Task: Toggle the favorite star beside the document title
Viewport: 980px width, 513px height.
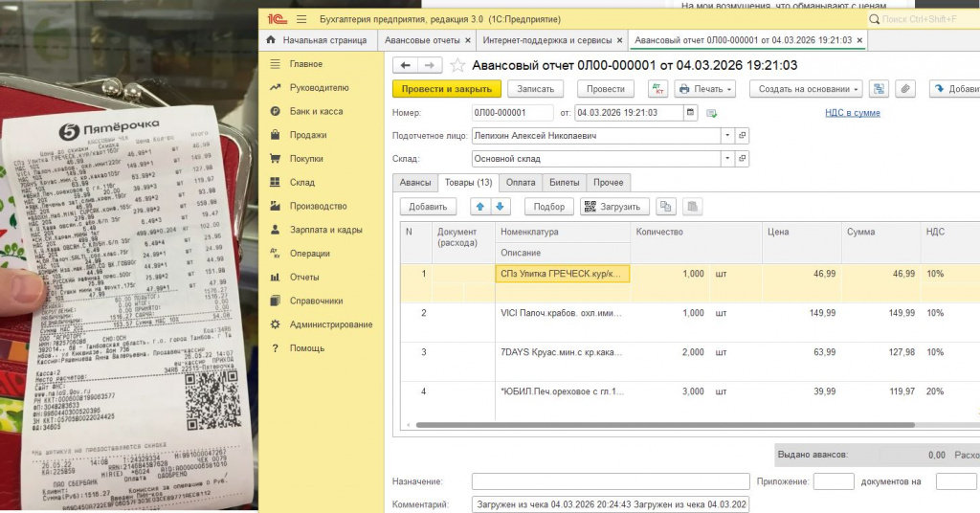Action: (x=457, y=65)
